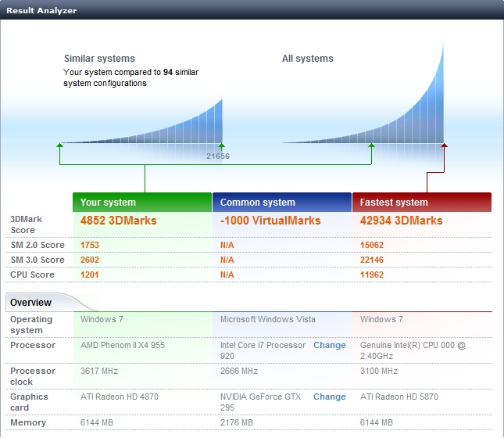Click the green arrow marker under All systems chart
Screen dimensions: 504x438
(372, 145)
